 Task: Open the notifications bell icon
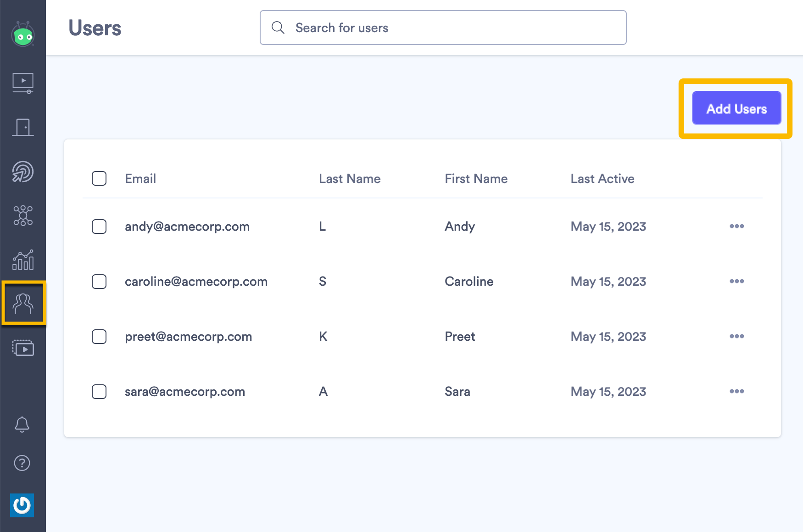click(22, 424)
